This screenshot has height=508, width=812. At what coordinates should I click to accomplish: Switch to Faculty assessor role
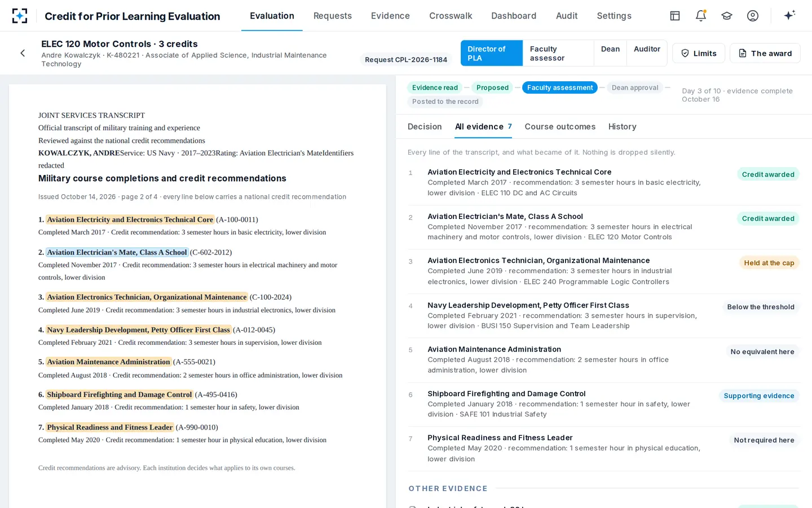(x=558, y=53)
